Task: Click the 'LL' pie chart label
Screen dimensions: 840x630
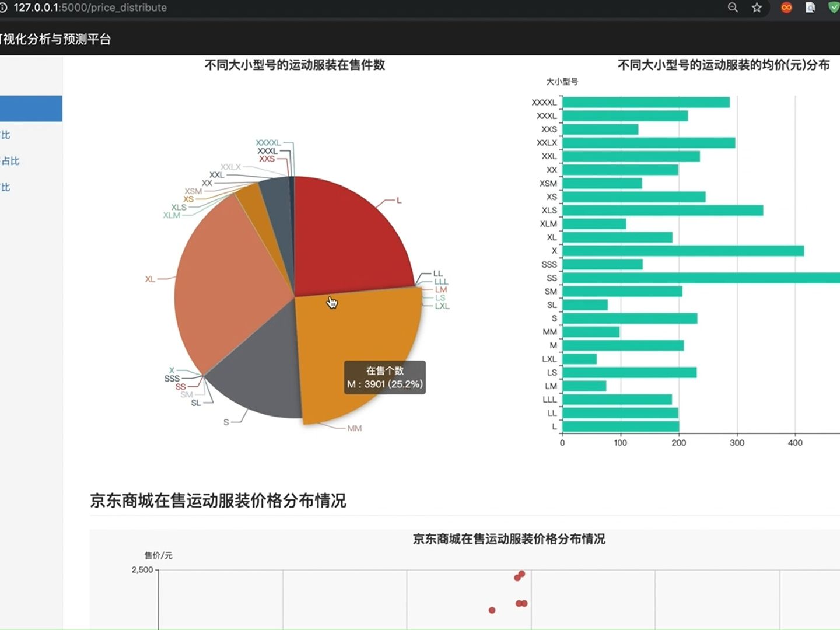Action: (438, 274)
